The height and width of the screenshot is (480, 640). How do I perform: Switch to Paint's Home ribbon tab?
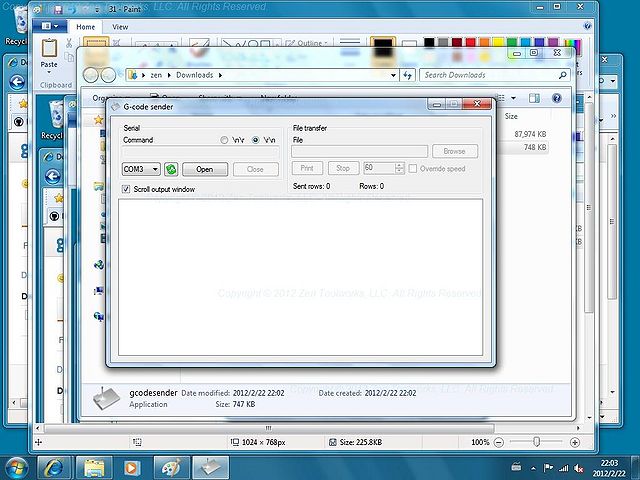86,27
